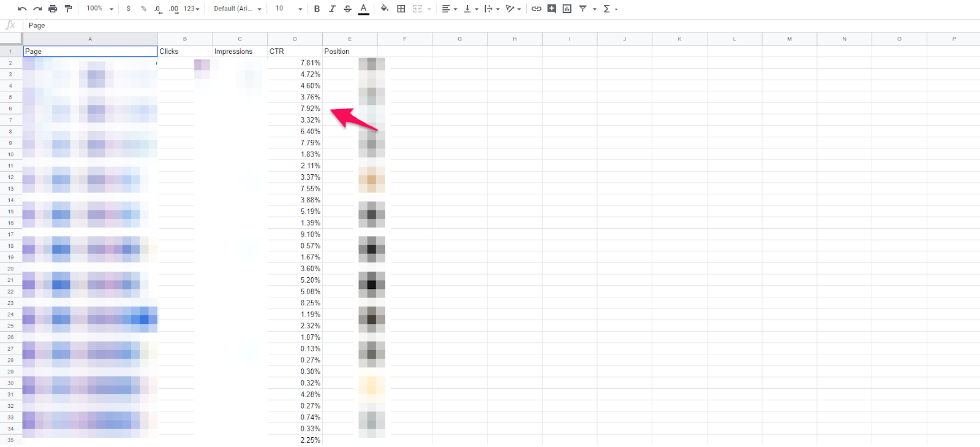Image resolution: width=980 pixels, height=447 pixels.
Task: Select all cells via top-left corner box
Action: click(11, 39)
